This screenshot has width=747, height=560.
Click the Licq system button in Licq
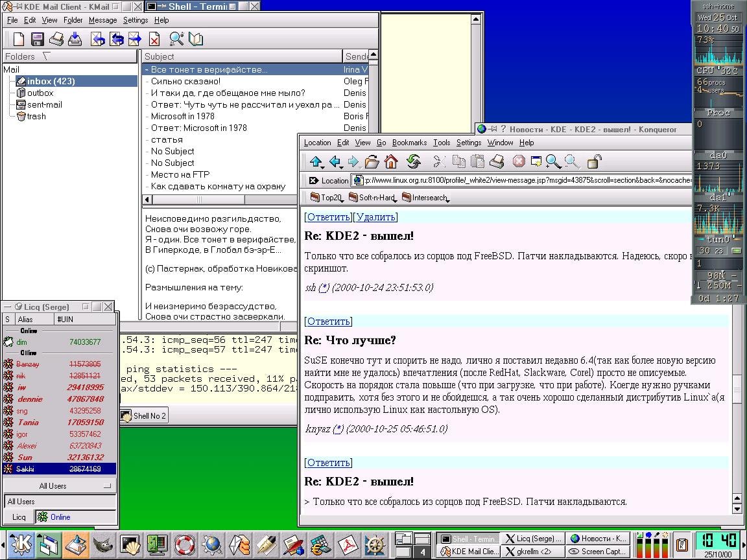[19, 517]
